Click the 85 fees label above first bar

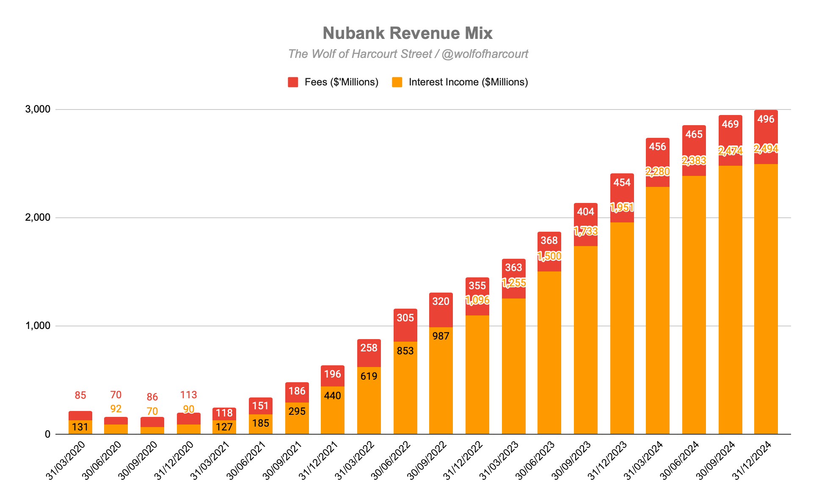point(80,395)
